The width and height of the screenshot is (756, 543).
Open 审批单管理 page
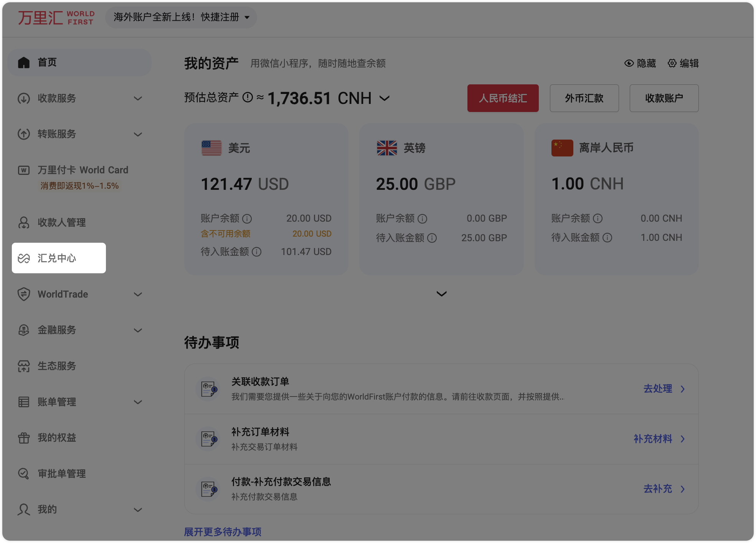pyautogui.click(x=61, y=473)
